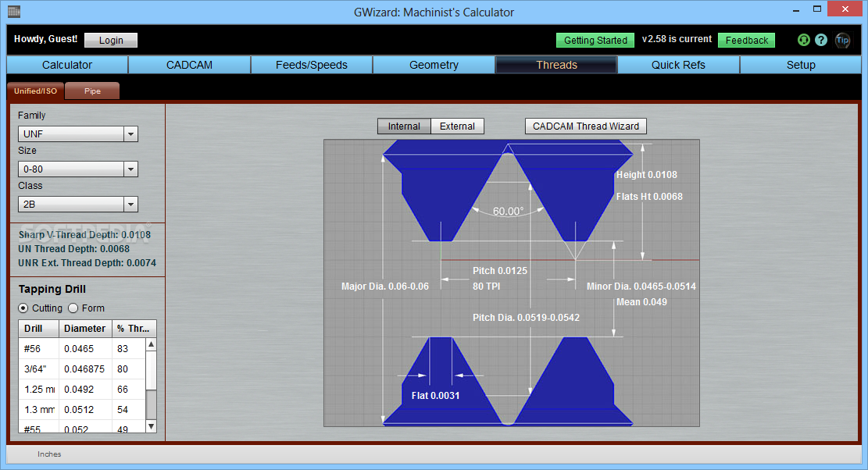
Task: Open the Class dropdown showing 2B
Action: tap(78, 205)
